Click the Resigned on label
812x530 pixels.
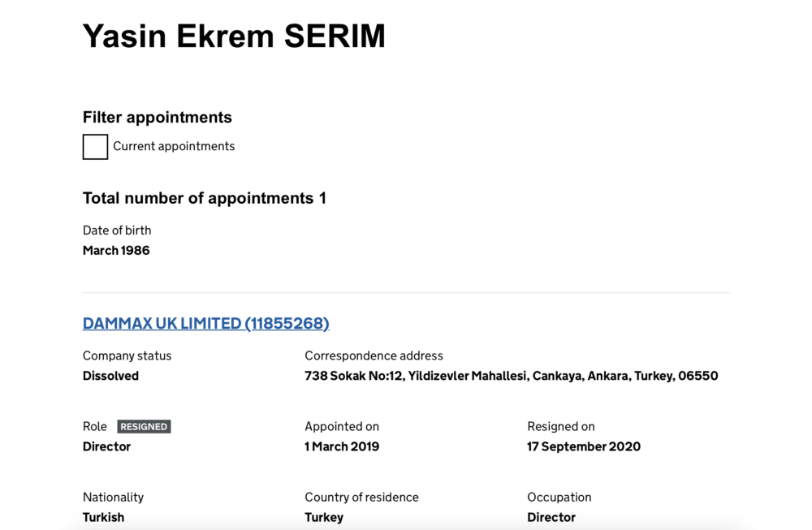(561, 426)
